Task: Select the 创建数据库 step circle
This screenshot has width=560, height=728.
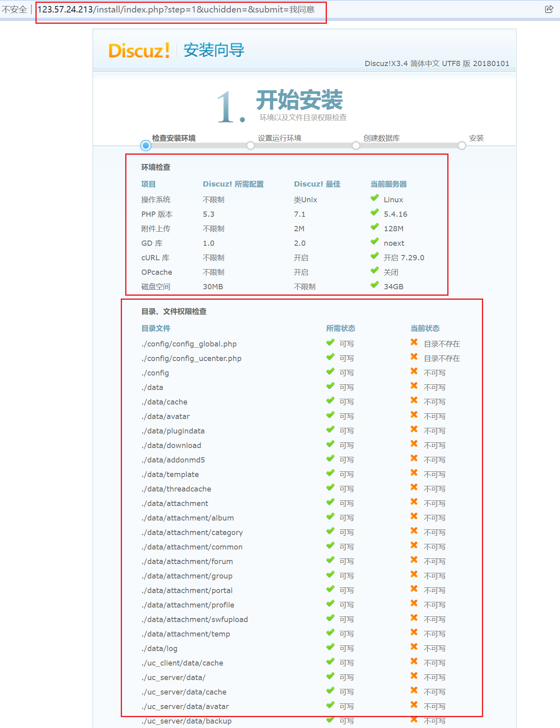Action: click(356, 146)
